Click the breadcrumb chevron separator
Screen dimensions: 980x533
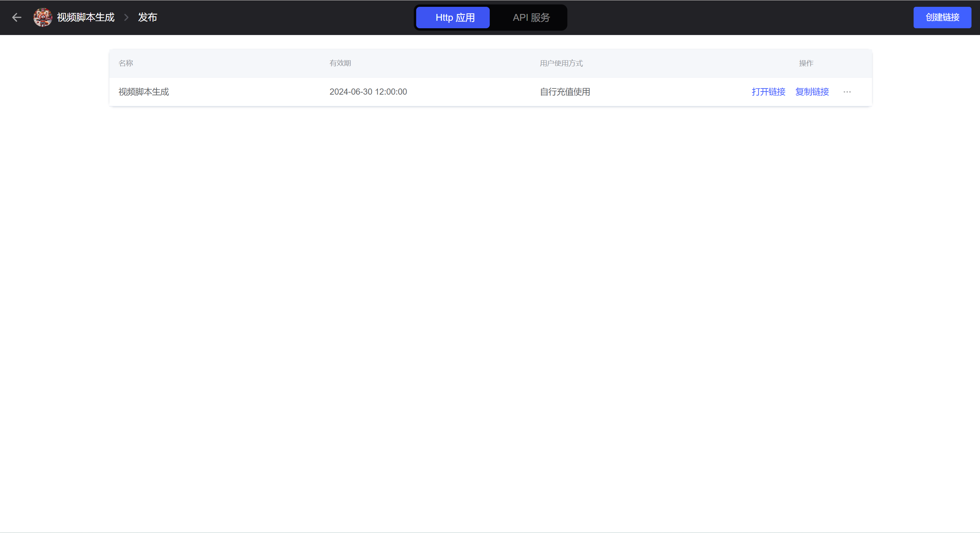(x=126, y=17)
